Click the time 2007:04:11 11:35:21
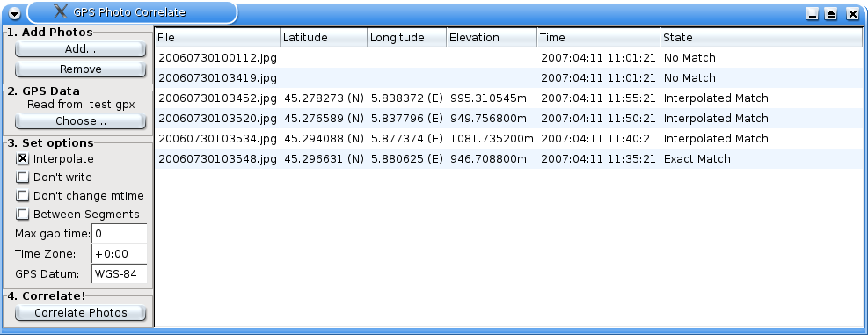The image size is (868, 335). pyautogui.click(x=598, y=159)
